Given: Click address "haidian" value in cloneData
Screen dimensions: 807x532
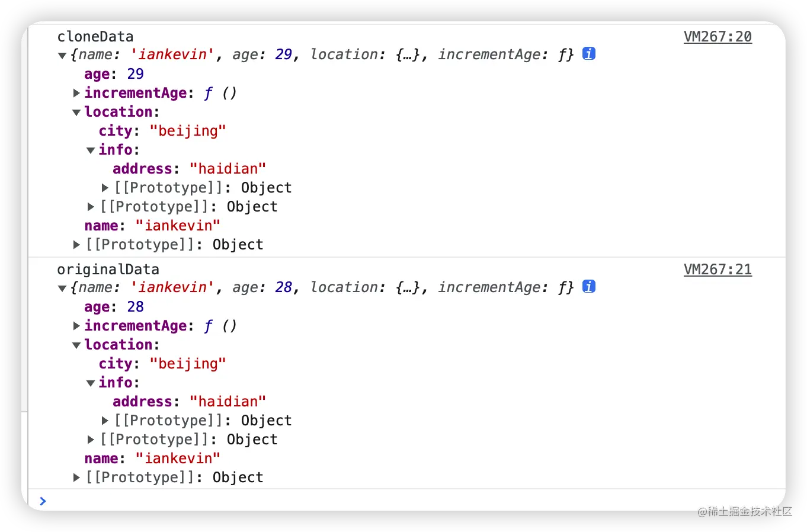Looking at the screenshot, I should [228, 169].
